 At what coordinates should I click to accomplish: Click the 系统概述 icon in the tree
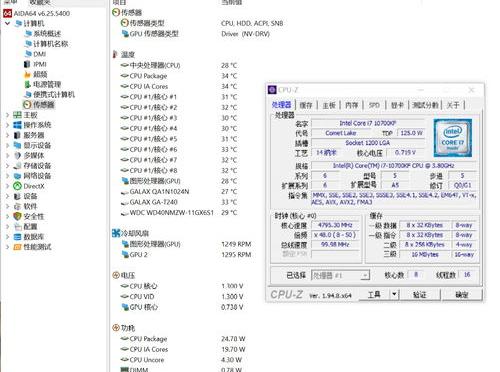tap(28, 33)
